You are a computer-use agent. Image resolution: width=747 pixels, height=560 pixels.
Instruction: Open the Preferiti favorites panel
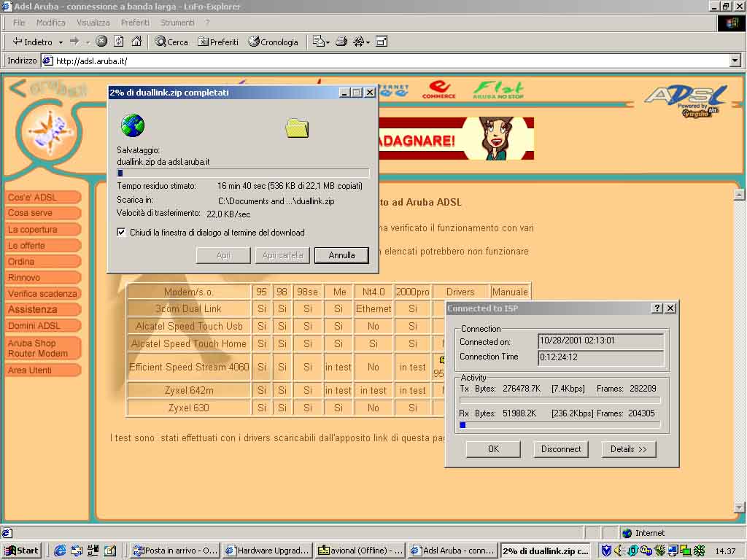click(218, 42)
